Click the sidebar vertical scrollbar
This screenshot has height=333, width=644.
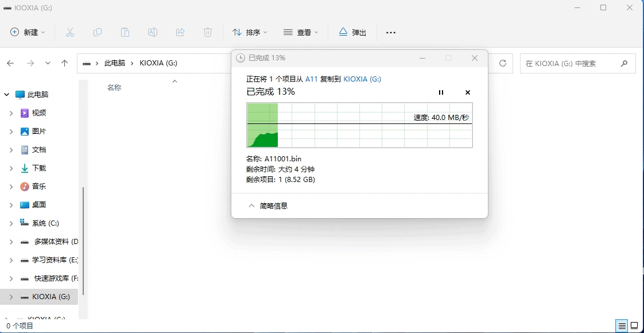83,240
